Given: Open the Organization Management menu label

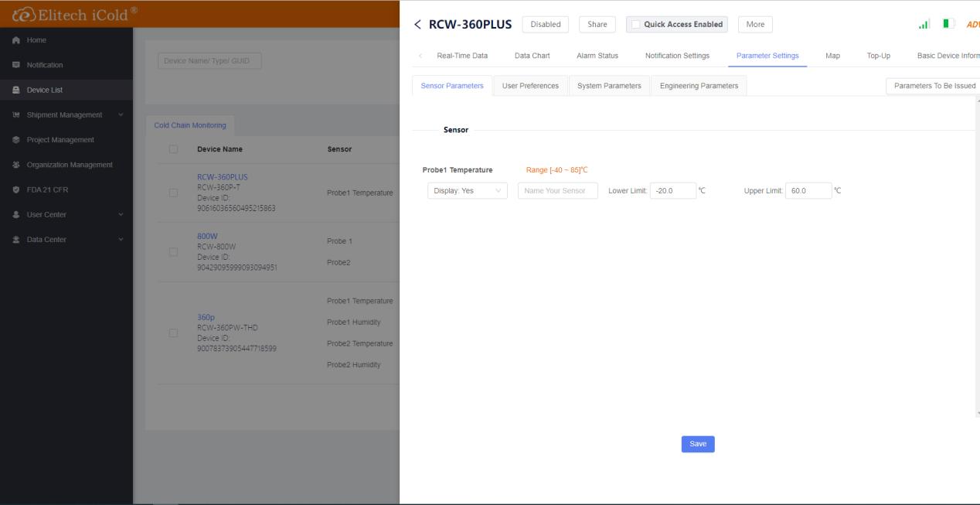Looking at the screenshot, I should tap(70, 165).
